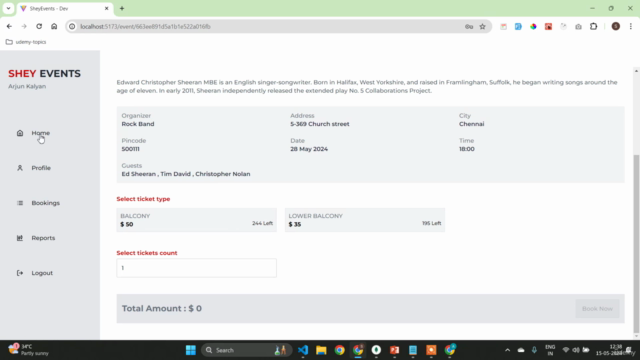
Task: Click the color wheel extension icon
Action: [533, 27]
